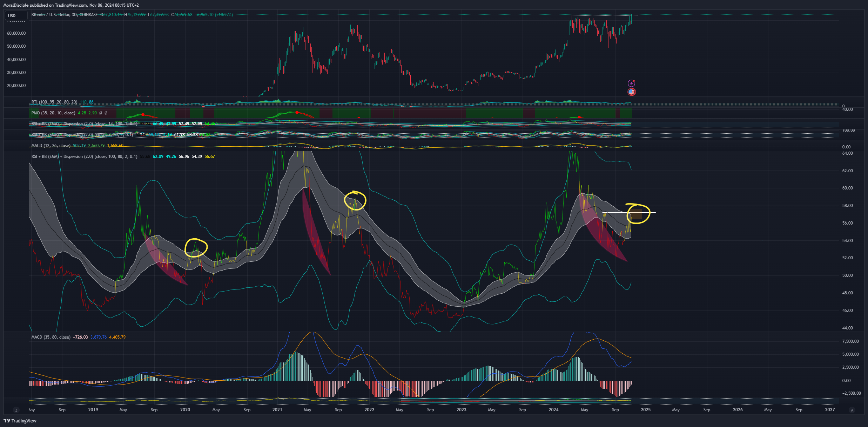Viewport: 868px width, 427px height.
Task: Click the 7,500.00 MACD scale label
Action: [x=850, y=341]
